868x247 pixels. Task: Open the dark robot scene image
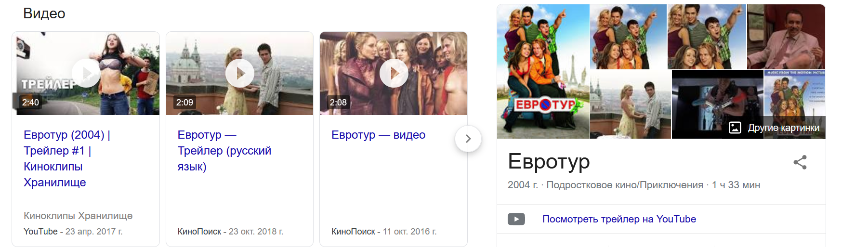pyautogui.click(x=718, y=104)
